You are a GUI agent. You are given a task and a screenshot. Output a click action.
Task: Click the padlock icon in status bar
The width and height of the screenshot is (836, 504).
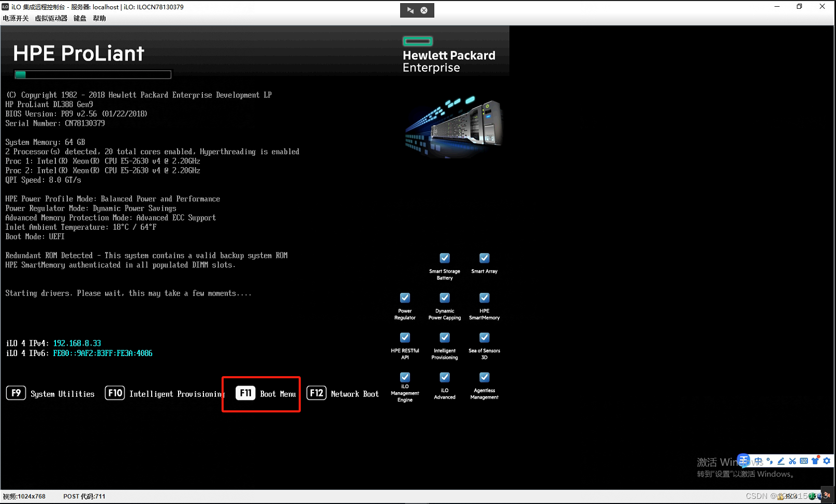[x=780, y=497]
